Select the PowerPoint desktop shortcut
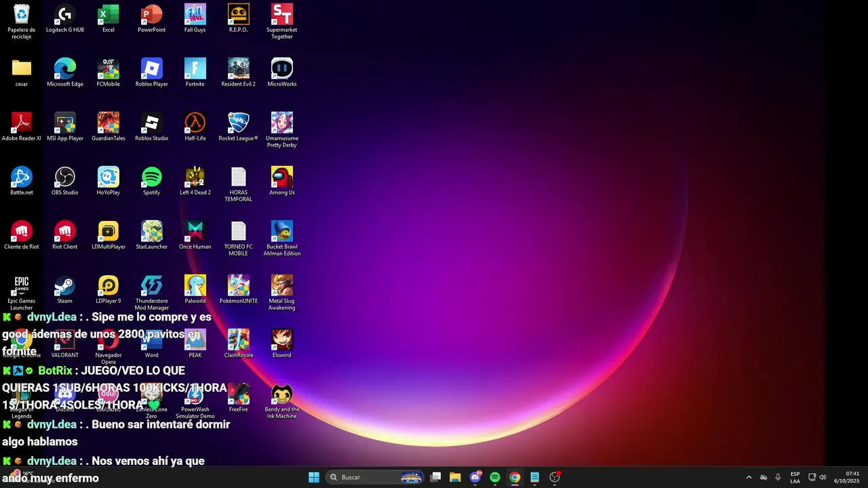Image resolution: width=868 pixels, height=488 pixels. (x=152, y=18)
